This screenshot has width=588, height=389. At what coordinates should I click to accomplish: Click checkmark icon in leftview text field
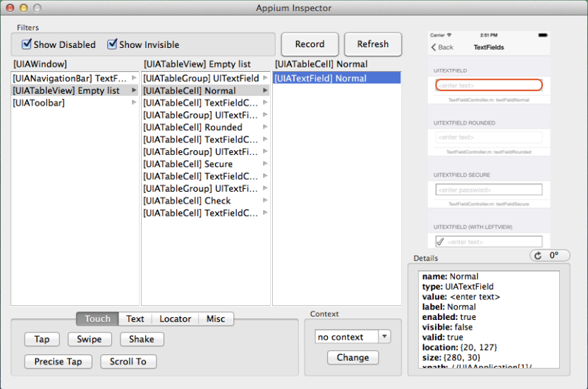(440, 242)
